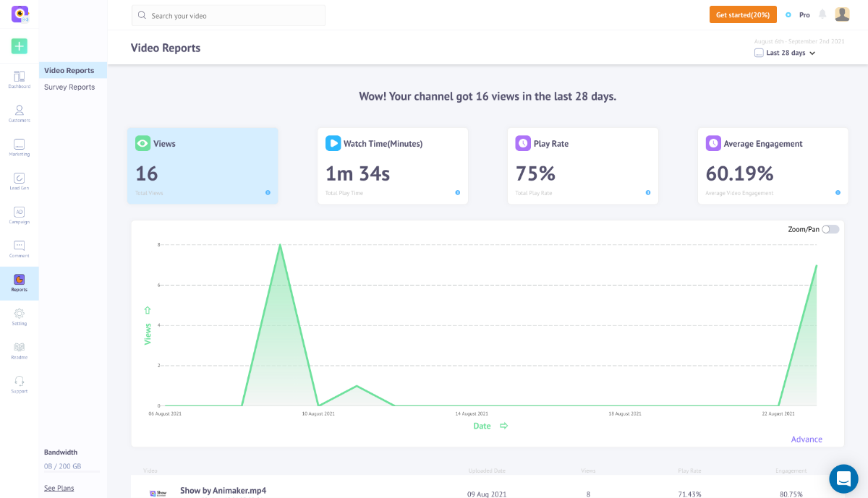Open the AD Campaign section
The width and height of the screenshot is (868, 498).
pyautogui.click(x=19, y=214)
